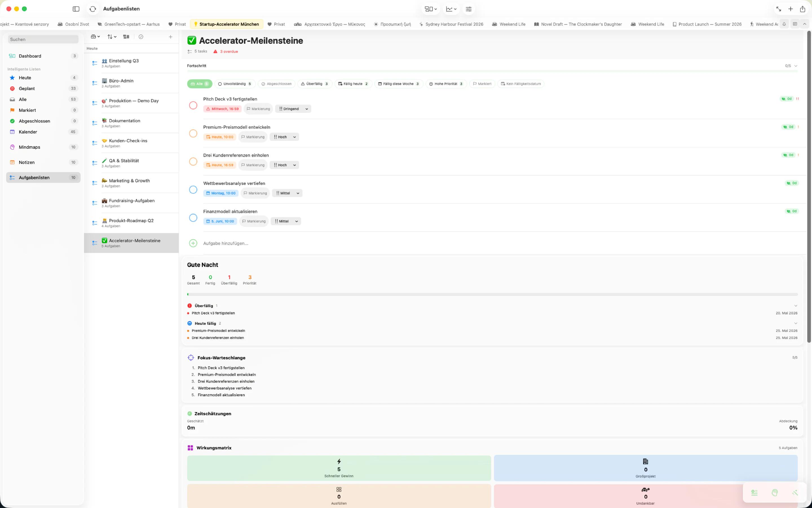Screen dimensions: 812x508
Task: Toggle Markierung flag on Finanzmodell task
Action: point(254,222)
